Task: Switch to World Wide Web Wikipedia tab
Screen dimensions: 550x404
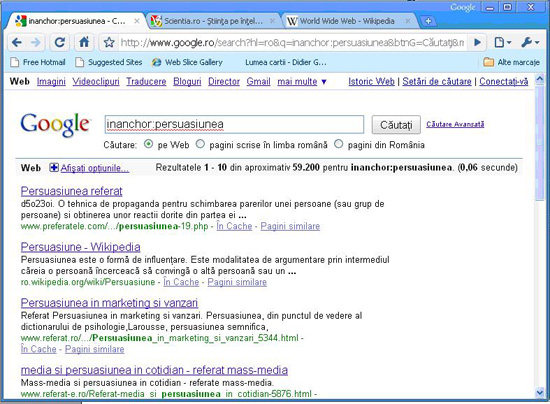Action: coord(346,21)
